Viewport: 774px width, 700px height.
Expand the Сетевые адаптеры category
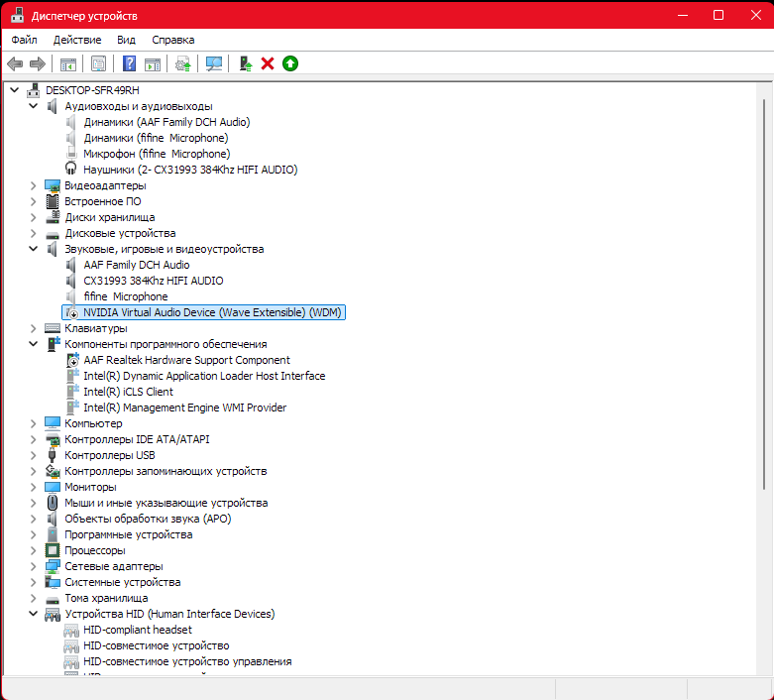(x=34, y=566)
